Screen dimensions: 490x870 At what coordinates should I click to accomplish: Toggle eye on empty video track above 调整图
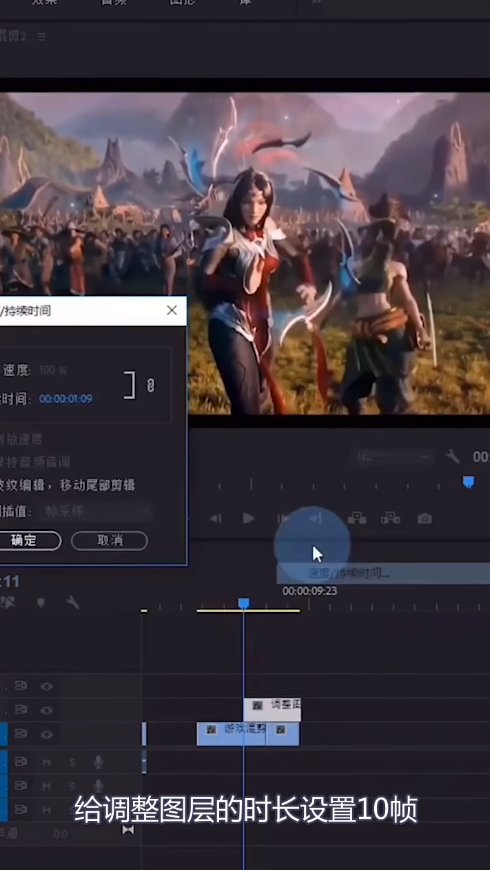[47, 686]
